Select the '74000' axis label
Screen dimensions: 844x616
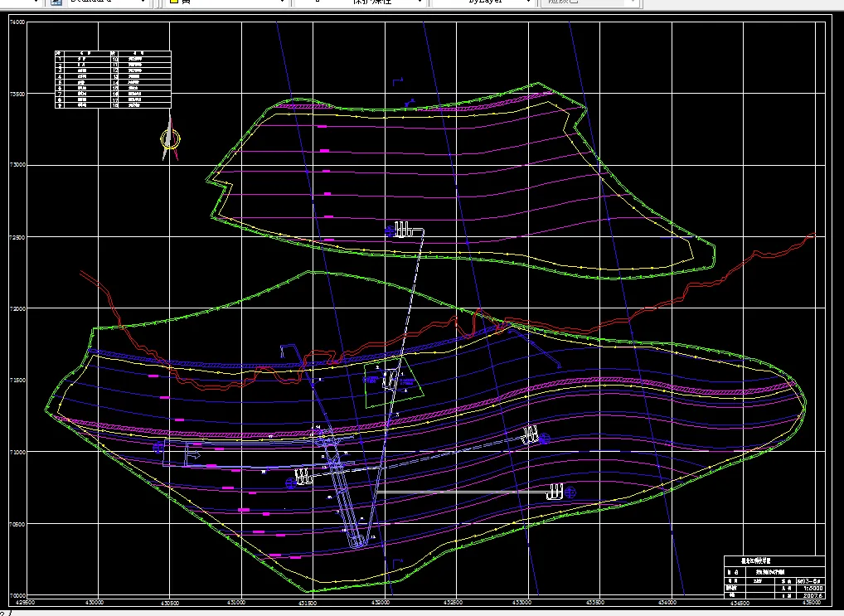tap(17, 22)
